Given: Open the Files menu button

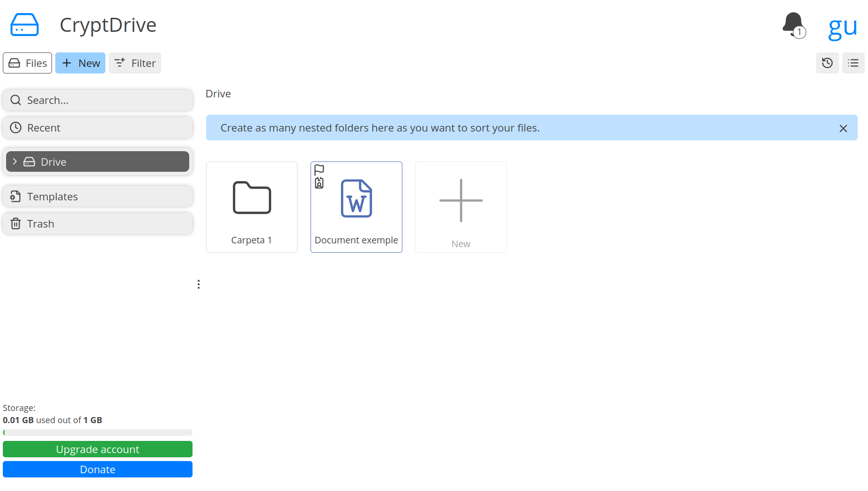Looking at the screenshot, I should click(28, 63).
